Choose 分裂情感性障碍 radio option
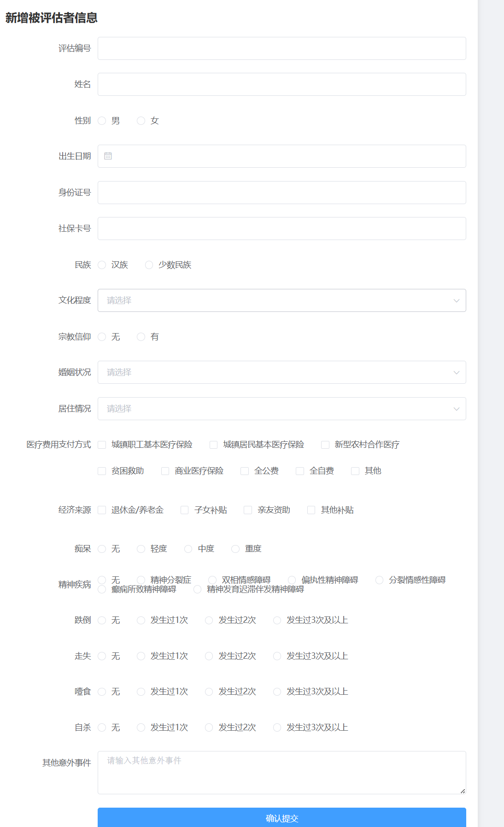Screen dimensions: 504x827 click(x=380, y=580)
